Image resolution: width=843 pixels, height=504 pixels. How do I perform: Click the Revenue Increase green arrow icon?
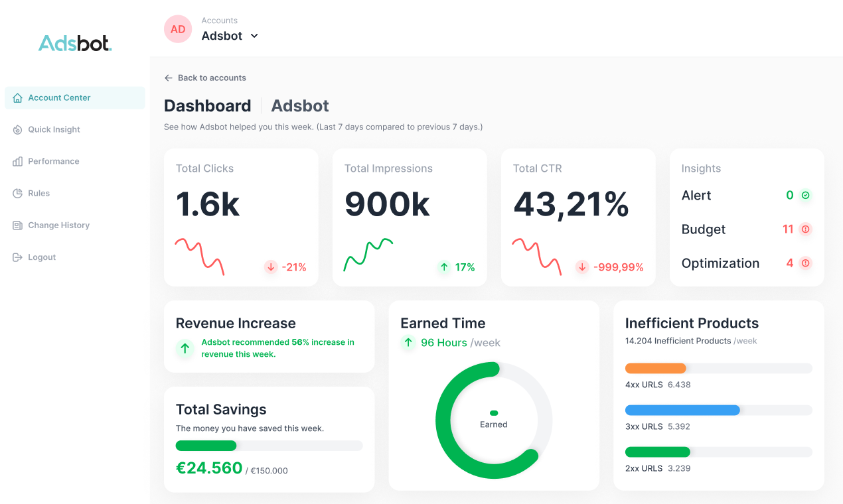pos(185,348)
